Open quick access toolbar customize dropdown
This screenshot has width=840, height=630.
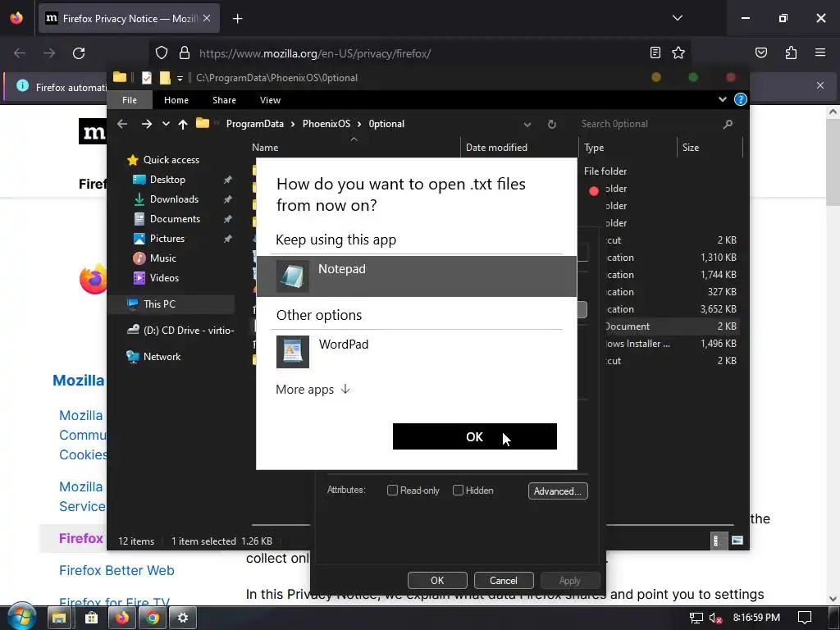tap(180, 78)
